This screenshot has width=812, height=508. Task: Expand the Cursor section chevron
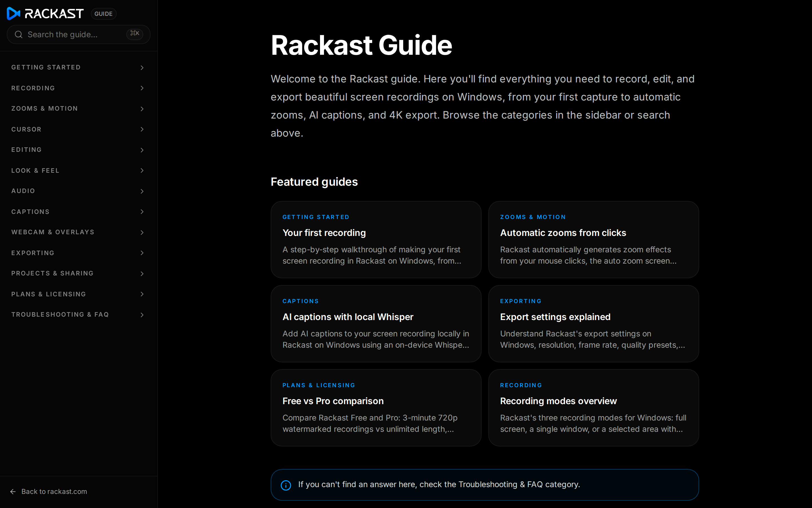[x=142, y=129]
